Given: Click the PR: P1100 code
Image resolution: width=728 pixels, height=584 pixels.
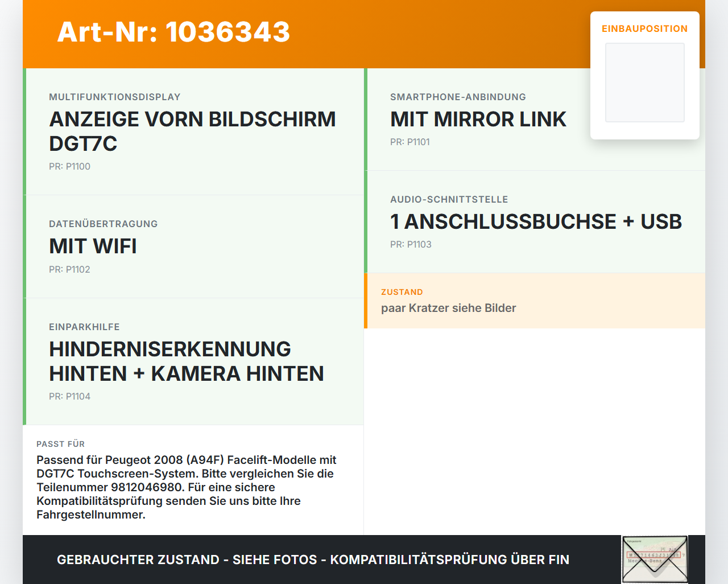Looking at the screenshot, I should tap(69, 166).
